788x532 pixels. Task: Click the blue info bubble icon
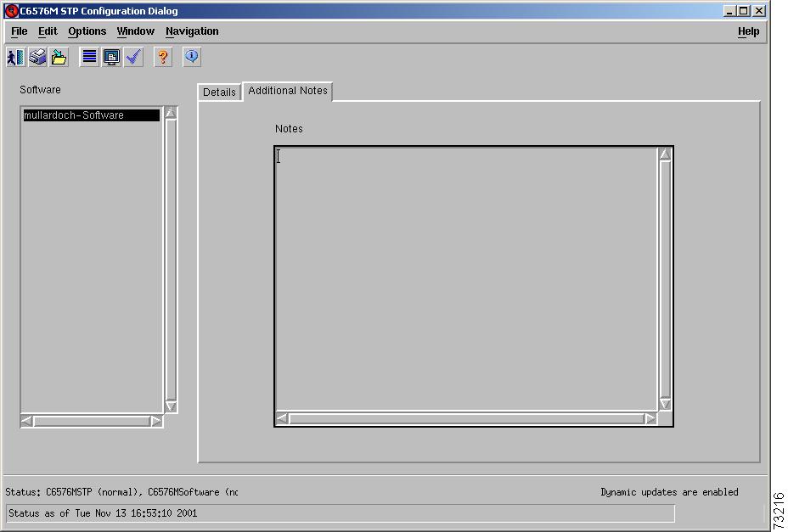(192, 57)
